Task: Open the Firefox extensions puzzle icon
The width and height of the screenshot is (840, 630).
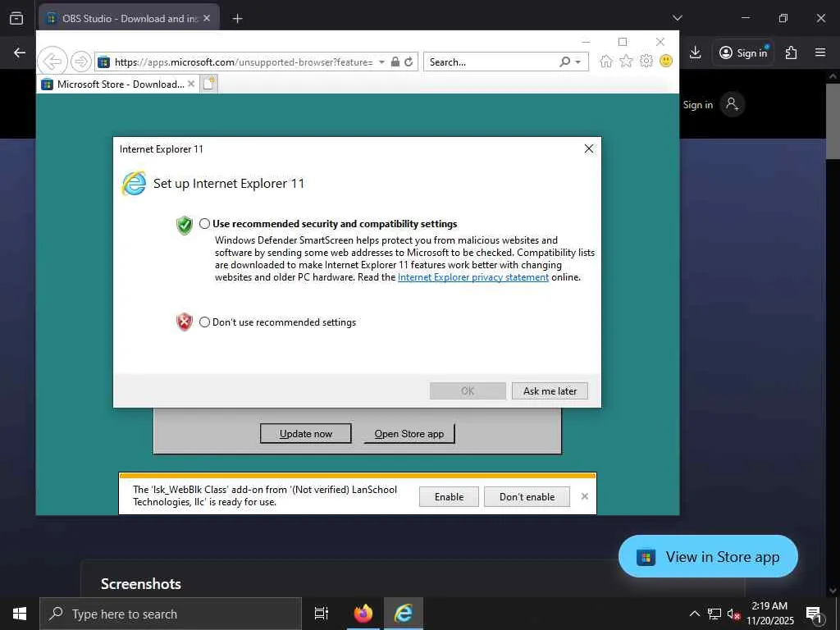Action: 791,52
